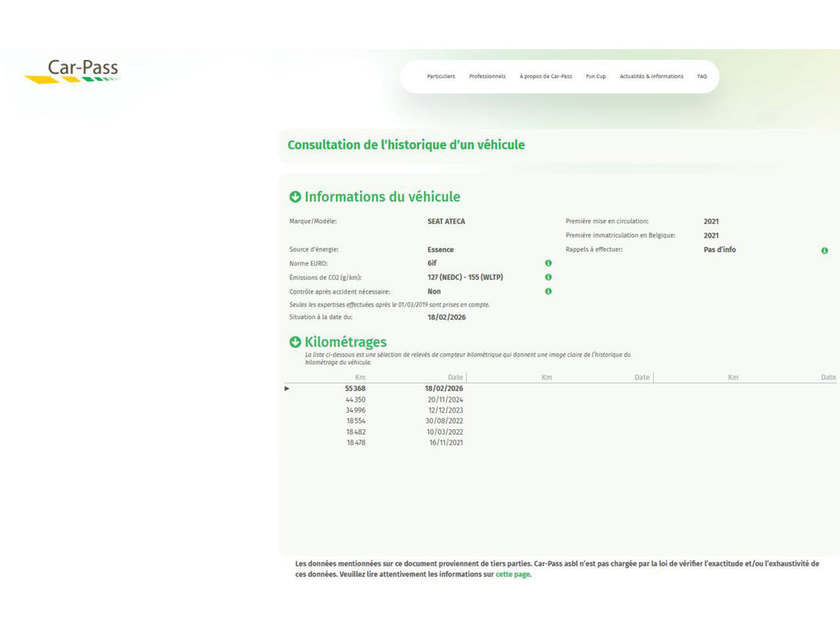Open Actualités & informations
Screen dimensions: 840x630
click(651, 76)
